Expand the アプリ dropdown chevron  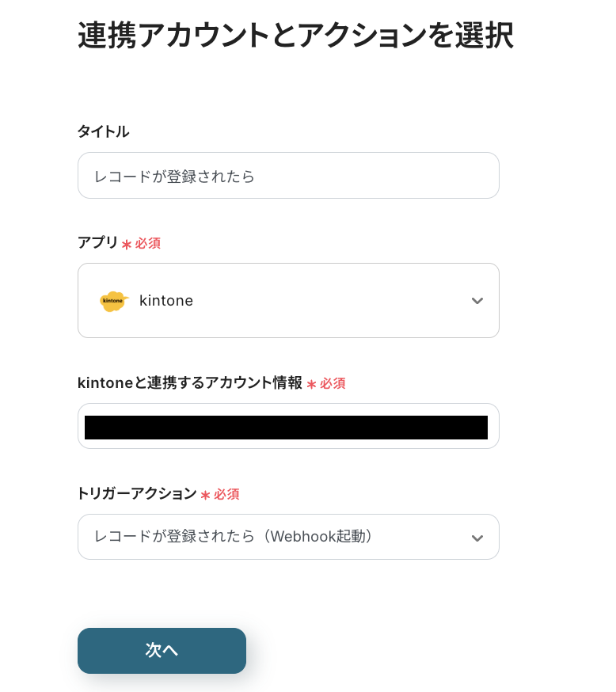[477, 301]
